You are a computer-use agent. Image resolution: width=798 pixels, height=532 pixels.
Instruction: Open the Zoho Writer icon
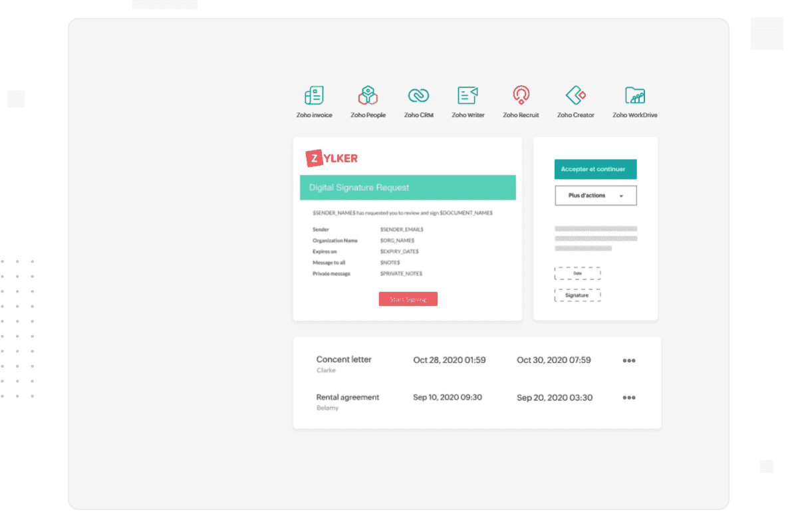click(x=468, y=96)
